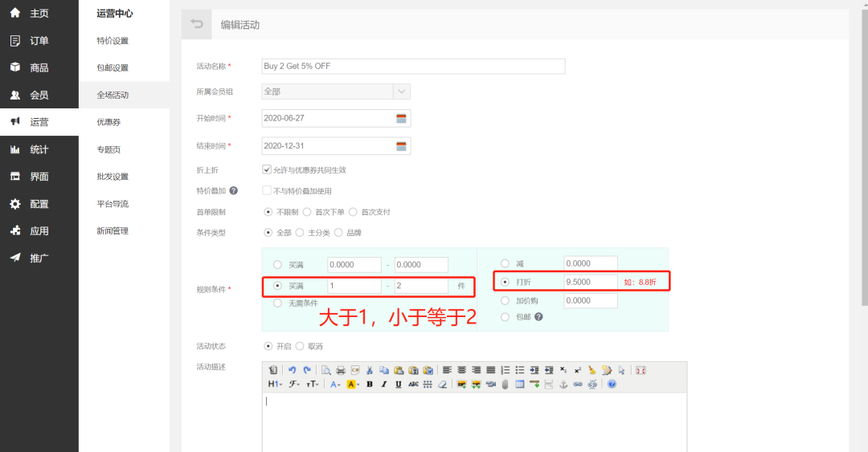Go to 新闻管理 page
This screenshot has height=452, width=868.
(113, 230)
